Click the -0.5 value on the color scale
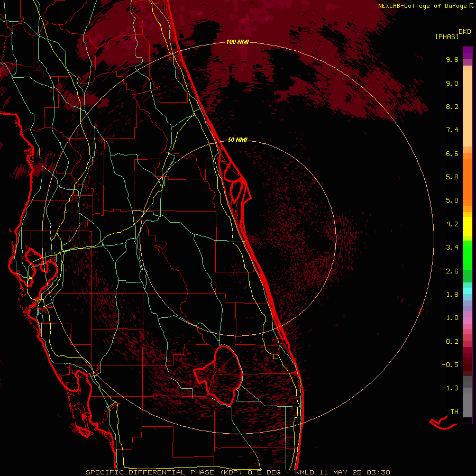This screenshot has width=476, height=476. pyautogui.click(x=450, y=365)
